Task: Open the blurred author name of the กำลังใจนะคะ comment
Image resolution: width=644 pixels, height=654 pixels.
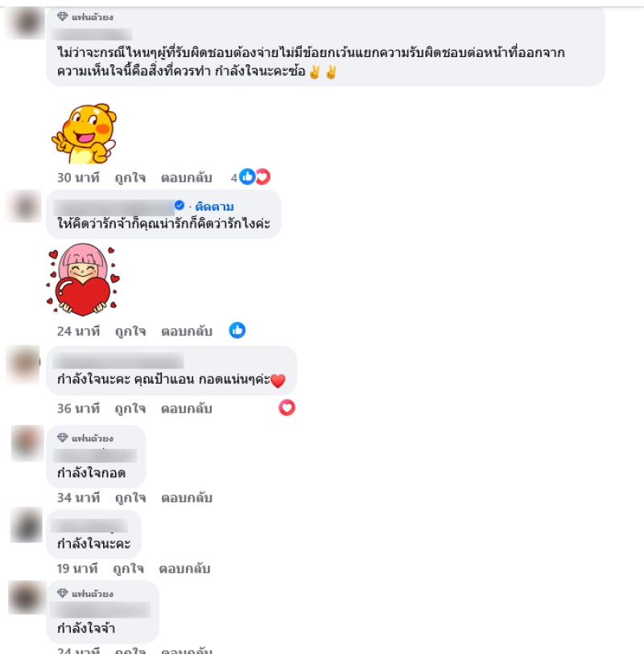Action: pyautogui.click(x=89, y=525)
